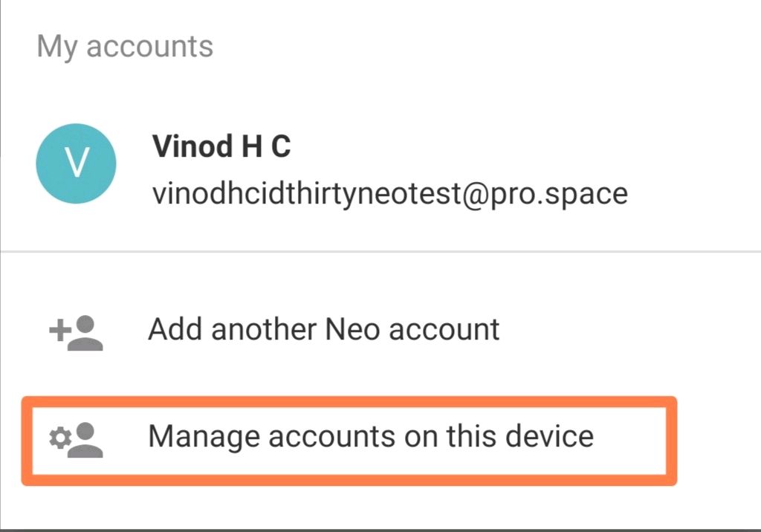The image size is (761, 532).
Task: Click the My accounts heading
Action: coord(125,48)
